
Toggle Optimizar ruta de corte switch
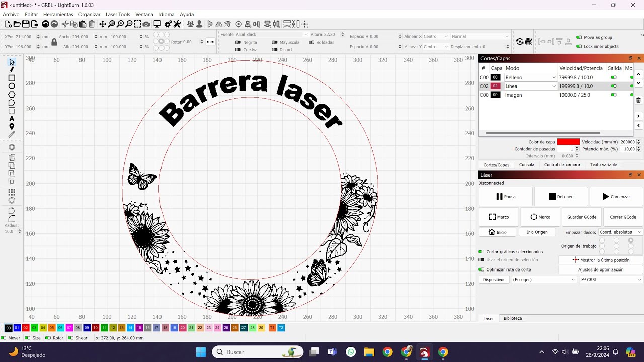click(481, 269)
